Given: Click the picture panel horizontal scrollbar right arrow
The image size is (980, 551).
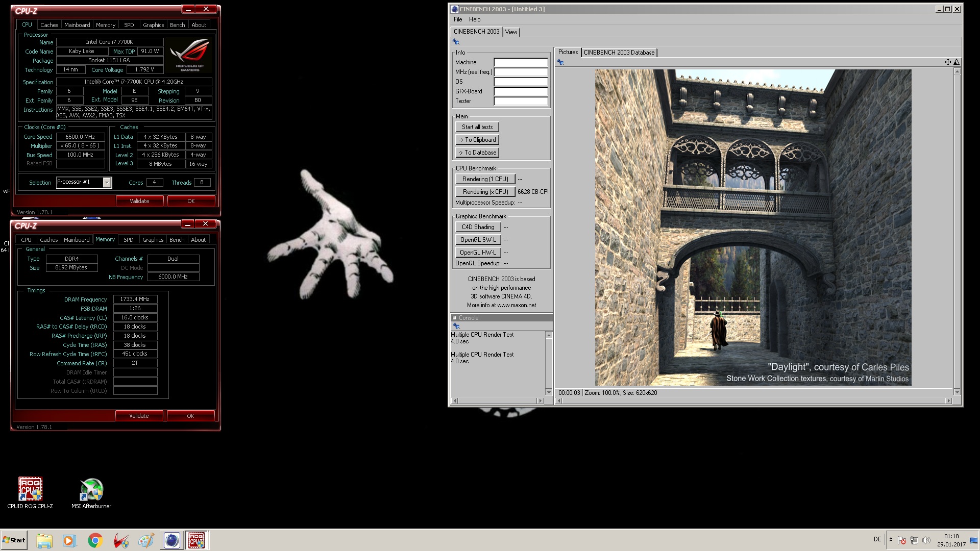Looking at the screenshot, I should pos(949,401).
